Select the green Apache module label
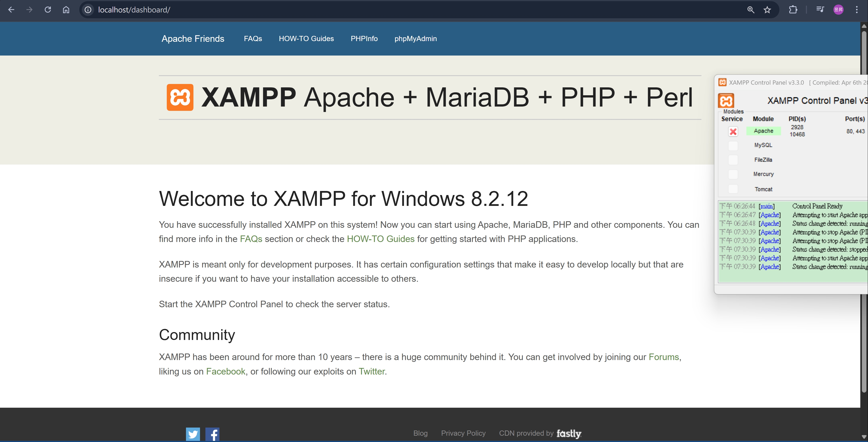 (764, 131)
